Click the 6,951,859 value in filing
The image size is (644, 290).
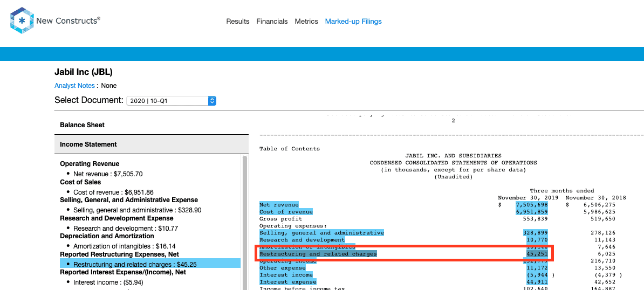click(x=531, y=212)
